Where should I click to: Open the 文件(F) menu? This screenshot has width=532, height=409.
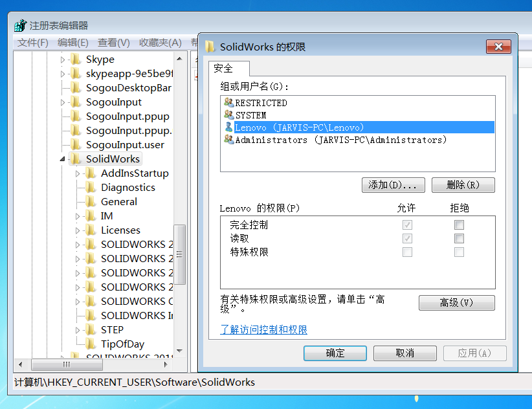(x=33, y=43)
